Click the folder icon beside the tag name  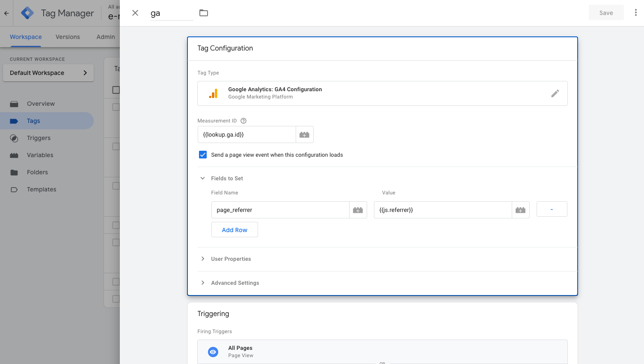pyautogui.click(x=204, y=13)
